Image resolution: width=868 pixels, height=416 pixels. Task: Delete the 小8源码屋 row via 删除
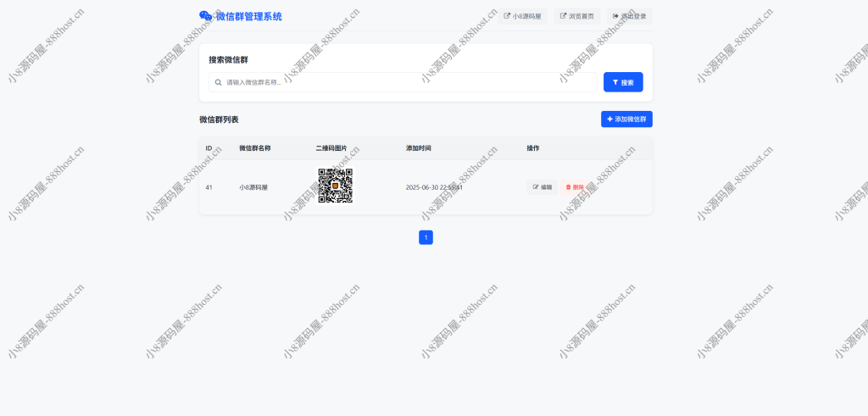coord(575,187)
